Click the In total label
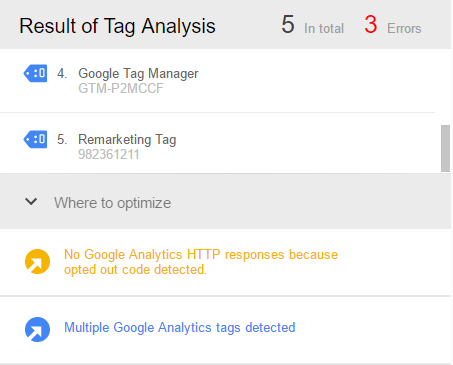This screenshot has height=365, width=453. 324,29
